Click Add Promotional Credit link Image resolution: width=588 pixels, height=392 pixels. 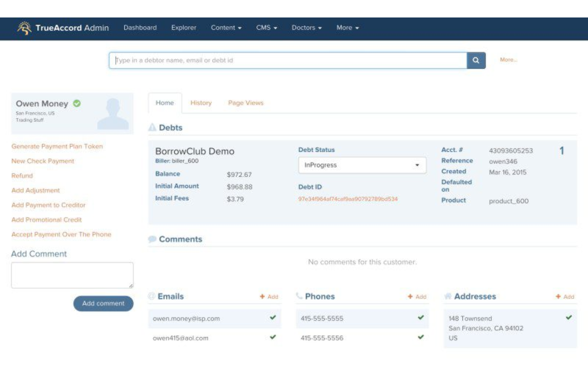tap(46, 220)
